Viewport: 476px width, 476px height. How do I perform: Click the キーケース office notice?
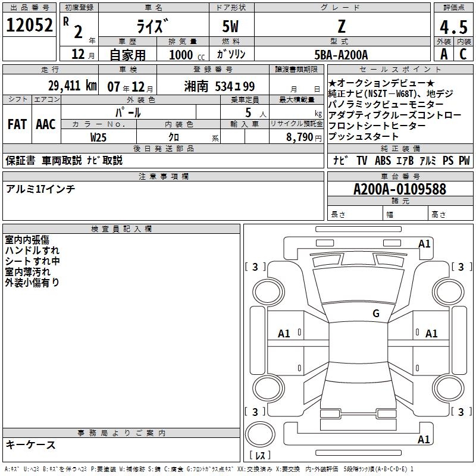tap(30, 445)
